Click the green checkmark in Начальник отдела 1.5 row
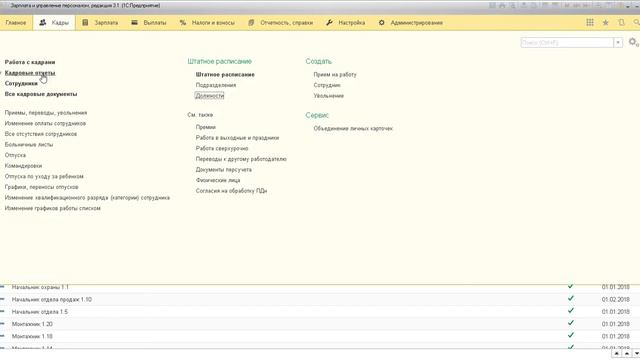 [x=571, y=311]
